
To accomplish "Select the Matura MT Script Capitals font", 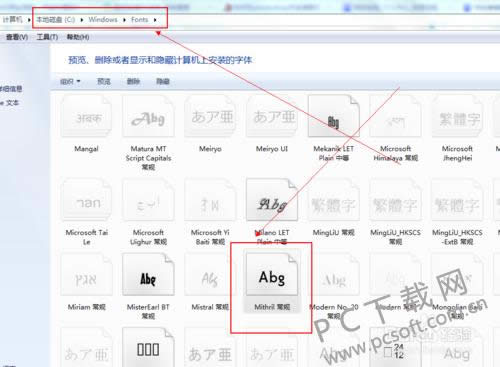I will point(148,116).
